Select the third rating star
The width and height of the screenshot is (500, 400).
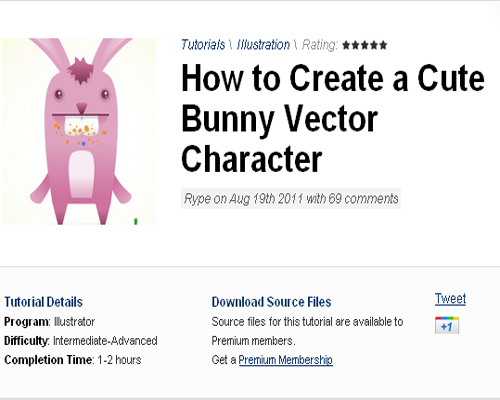tap(365, 45)
